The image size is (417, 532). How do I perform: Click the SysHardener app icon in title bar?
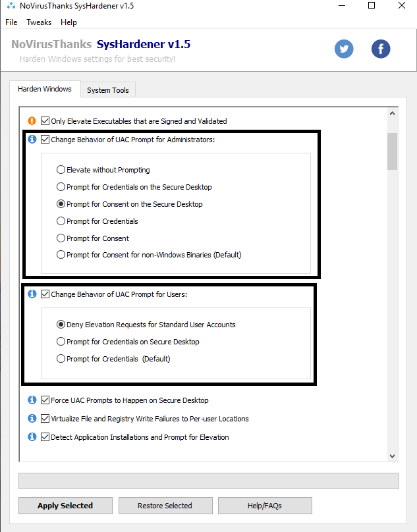11,6
